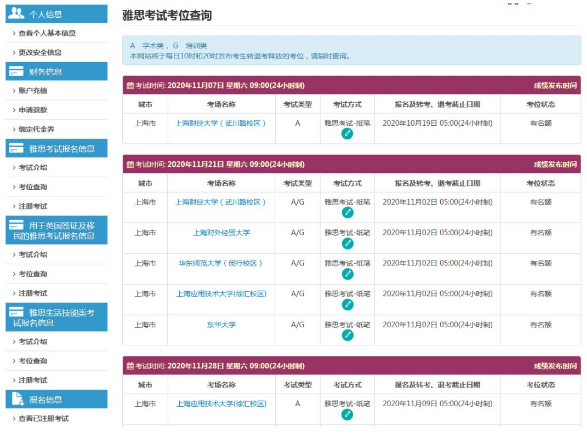587x436 pixels.
Task: Open the 上海对外经贸大学 venue link
Action: tap(221, 233)
